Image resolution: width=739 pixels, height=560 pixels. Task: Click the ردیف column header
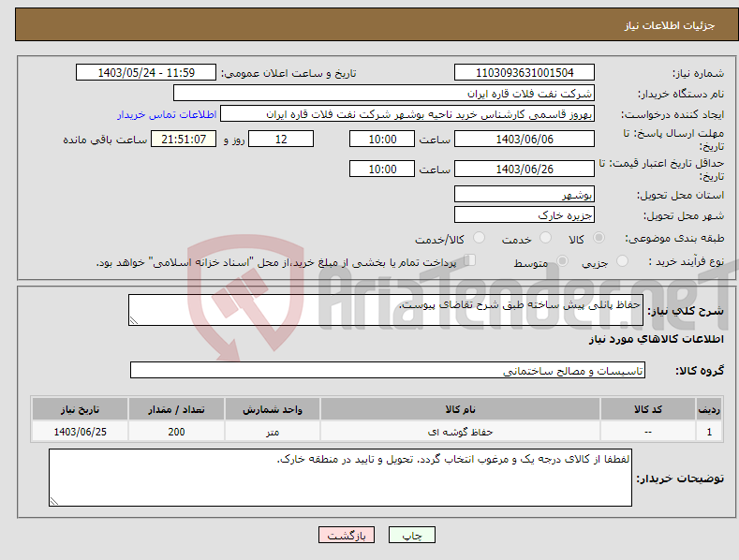pos(709,409)
